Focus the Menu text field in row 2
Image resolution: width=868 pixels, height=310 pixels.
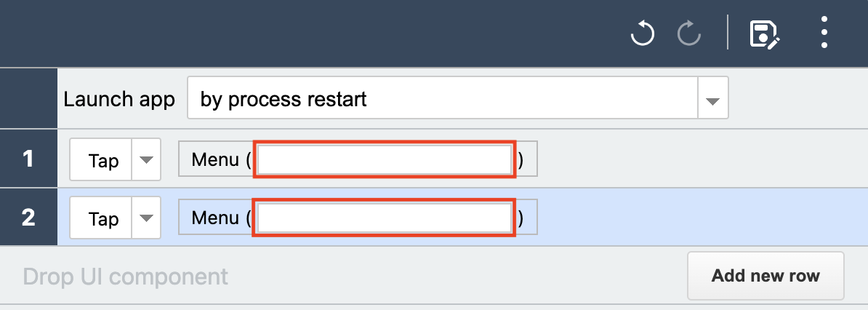(x=384, y=218)
